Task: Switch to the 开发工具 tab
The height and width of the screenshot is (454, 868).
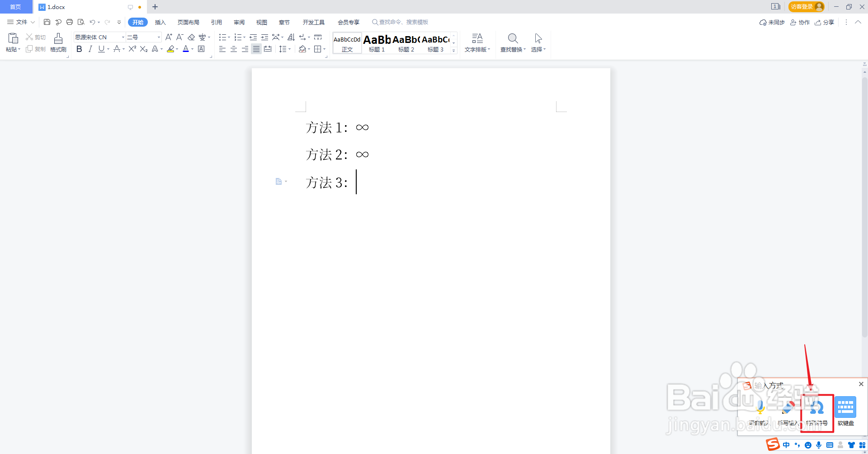Action: (314, 22)
